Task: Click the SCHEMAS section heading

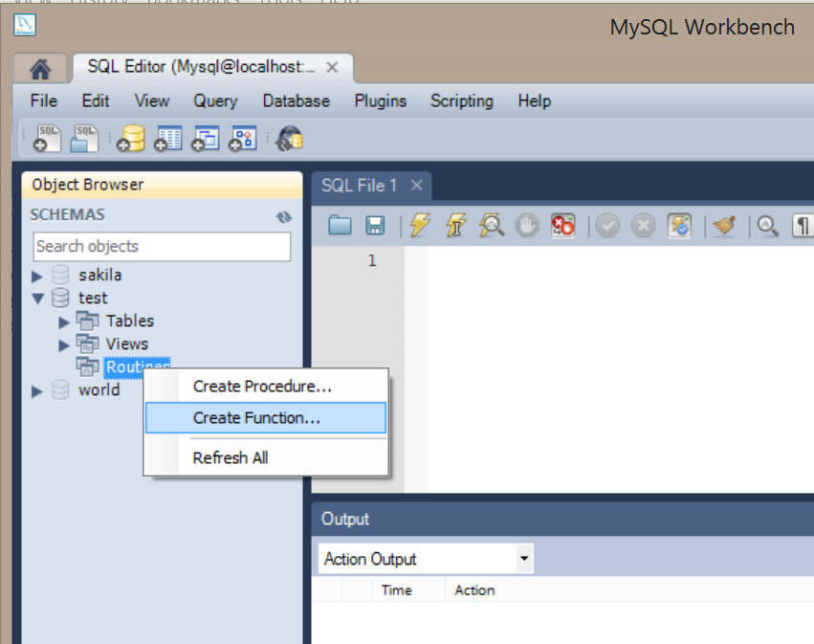Action: (x=67, y=214)
